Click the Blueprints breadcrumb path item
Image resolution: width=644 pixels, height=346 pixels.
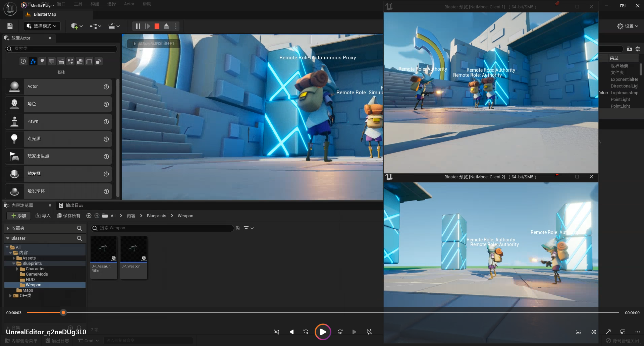pyautogui.click(x=157, y=216)
